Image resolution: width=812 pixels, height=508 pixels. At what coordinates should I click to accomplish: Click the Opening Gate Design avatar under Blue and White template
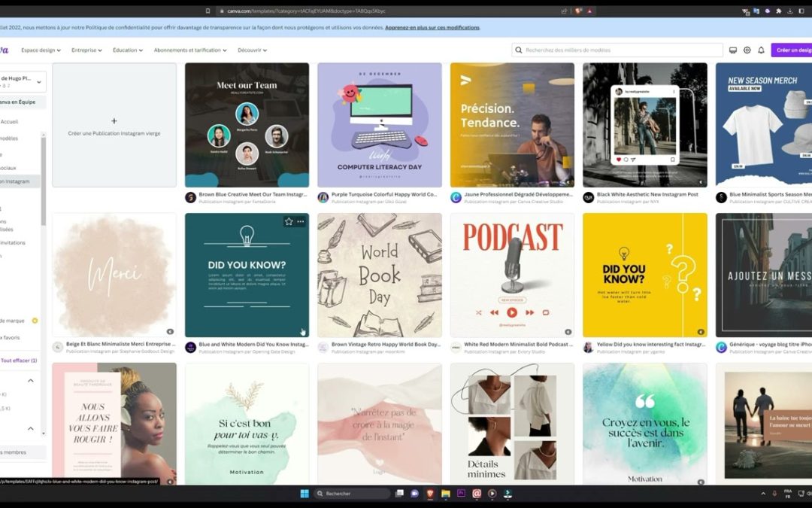click(190, 347)
